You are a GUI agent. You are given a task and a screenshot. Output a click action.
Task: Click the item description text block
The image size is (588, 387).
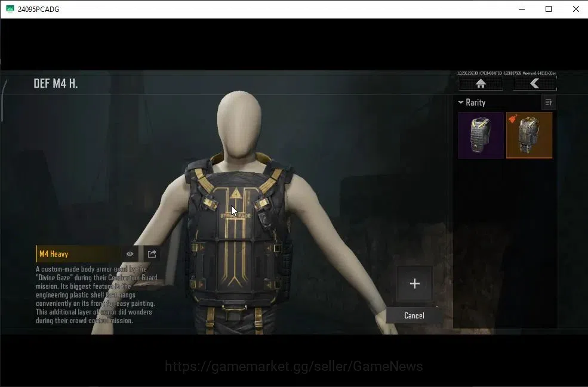coord(96,295)
